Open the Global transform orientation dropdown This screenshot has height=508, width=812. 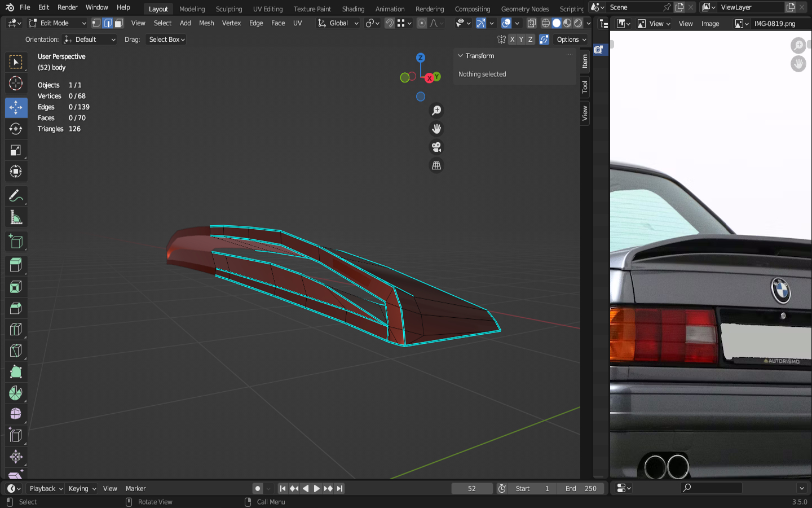pyautogui.click(x=338, y=23)
